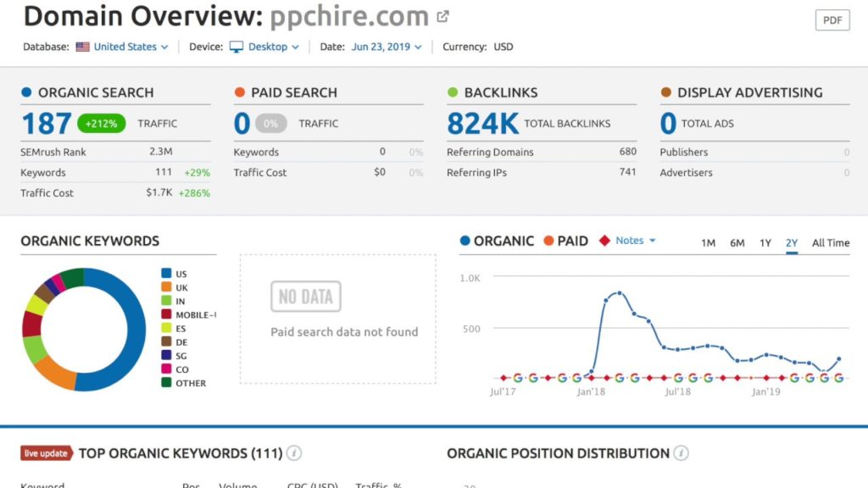Click the +212% green traffic badge
The image size is (868, 488).
coord(102,124)
